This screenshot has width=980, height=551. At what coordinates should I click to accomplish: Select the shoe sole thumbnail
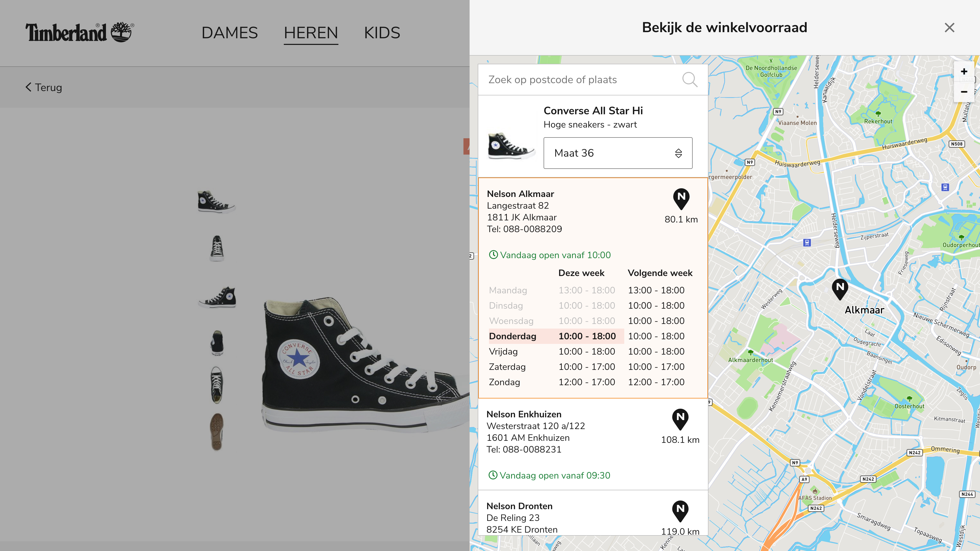[217, 432]
